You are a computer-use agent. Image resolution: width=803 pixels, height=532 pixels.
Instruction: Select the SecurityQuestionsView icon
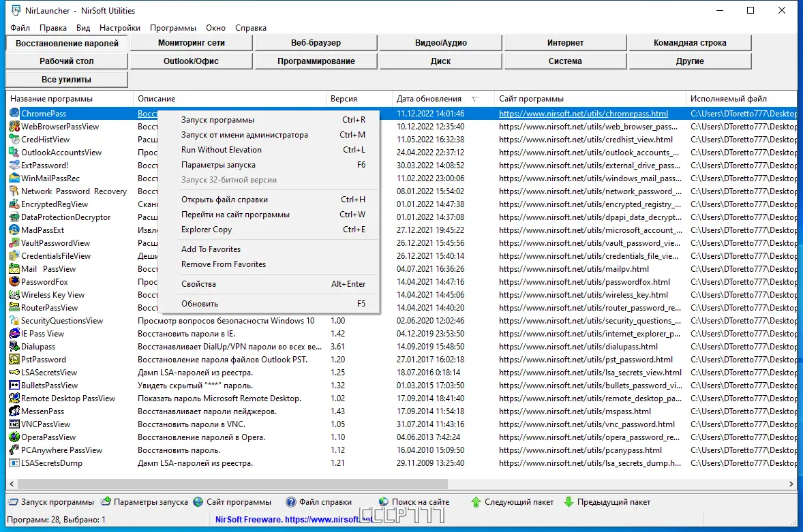14,320
